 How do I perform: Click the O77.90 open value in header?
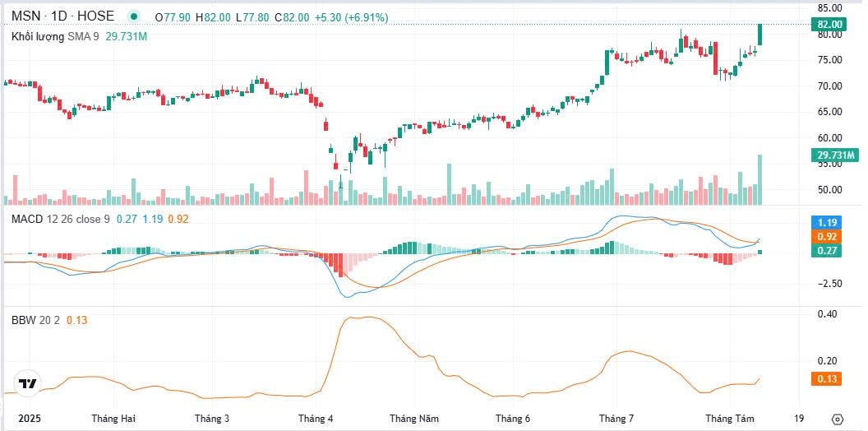coord(173,18)
